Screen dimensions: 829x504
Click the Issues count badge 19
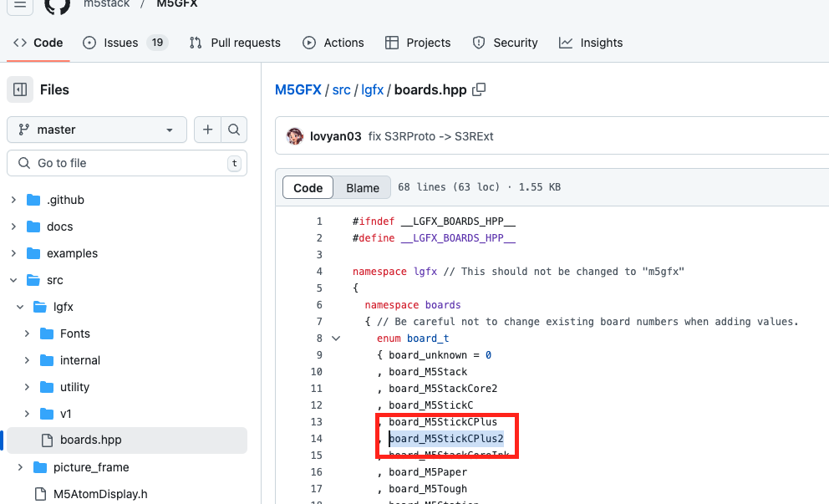point(158,43)
